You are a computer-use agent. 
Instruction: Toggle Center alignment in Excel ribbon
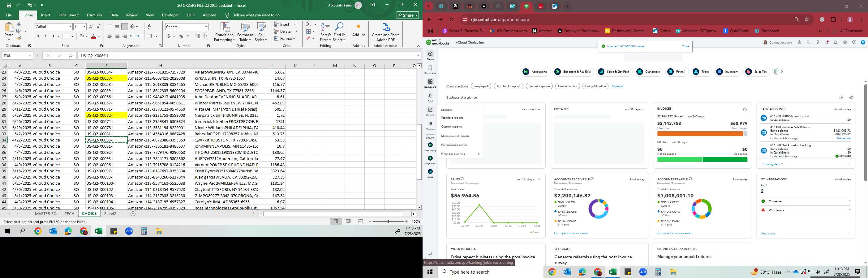point(117,36)
